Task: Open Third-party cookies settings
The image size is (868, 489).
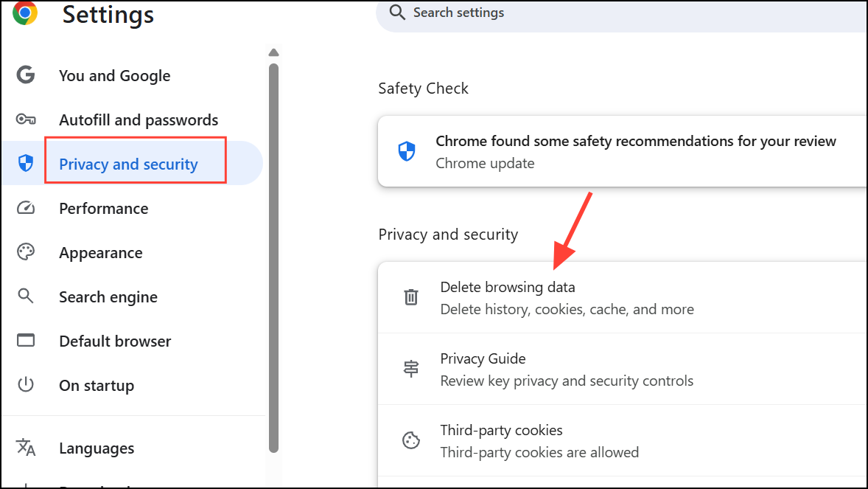Action: (623, 441)
